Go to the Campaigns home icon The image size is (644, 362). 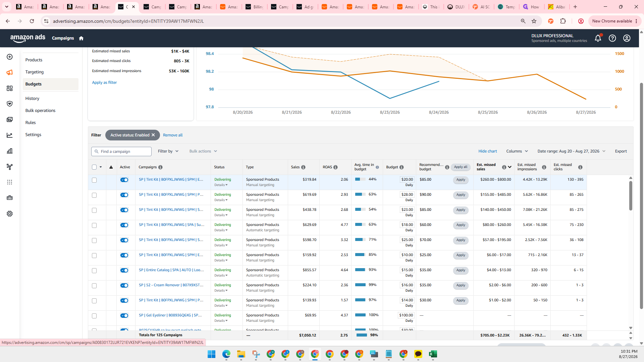tap(81, 38)
